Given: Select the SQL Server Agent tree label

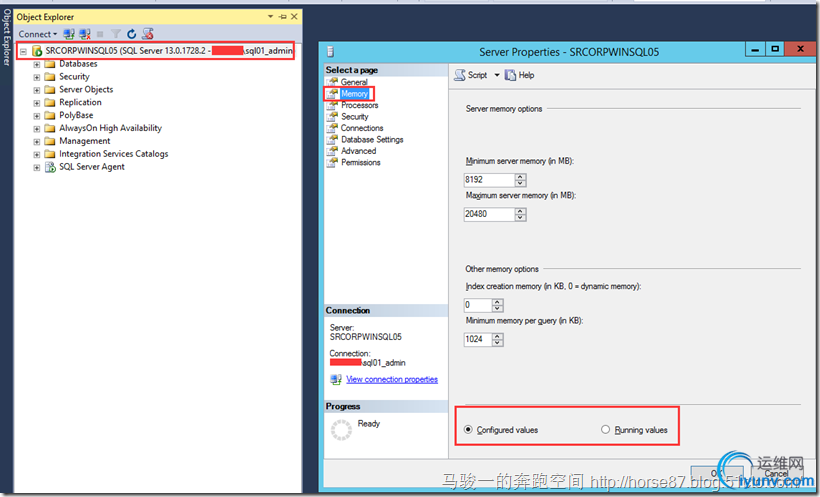Looking at the screenshot, I should coord(92,167).
